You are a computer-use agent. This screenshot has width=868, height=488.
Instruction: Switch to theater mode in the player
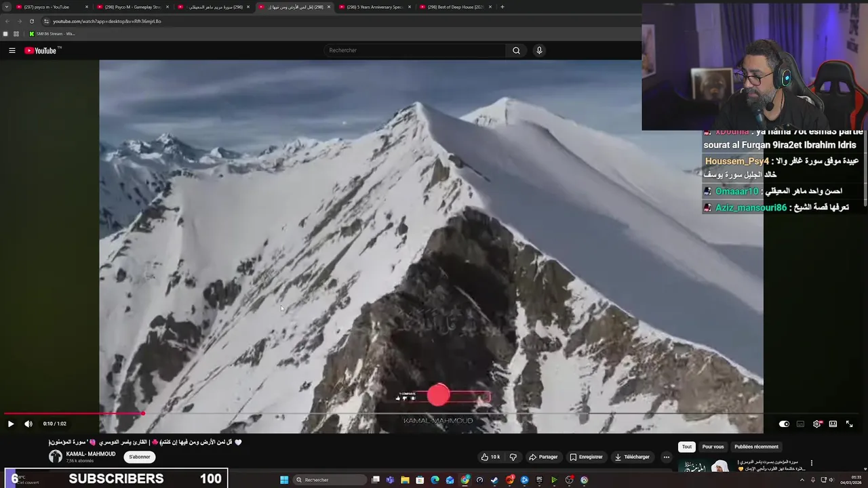pos(833,424)
